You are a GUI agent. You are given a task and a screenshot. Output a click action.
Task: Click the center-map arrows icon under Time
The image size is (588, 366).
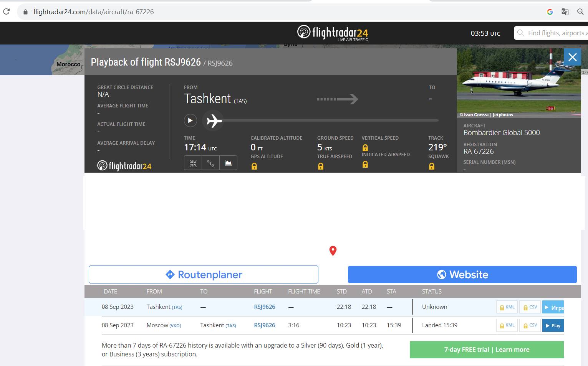coord(193,163)
